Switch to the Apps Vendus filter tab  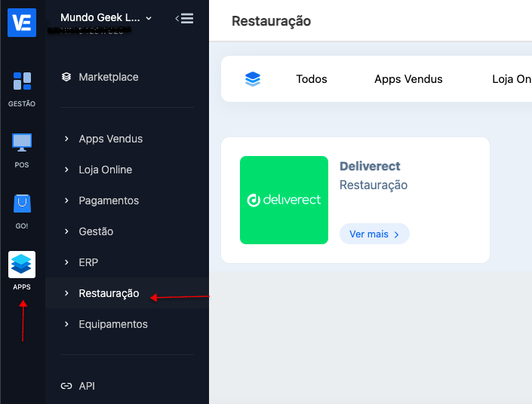point(408,79)
